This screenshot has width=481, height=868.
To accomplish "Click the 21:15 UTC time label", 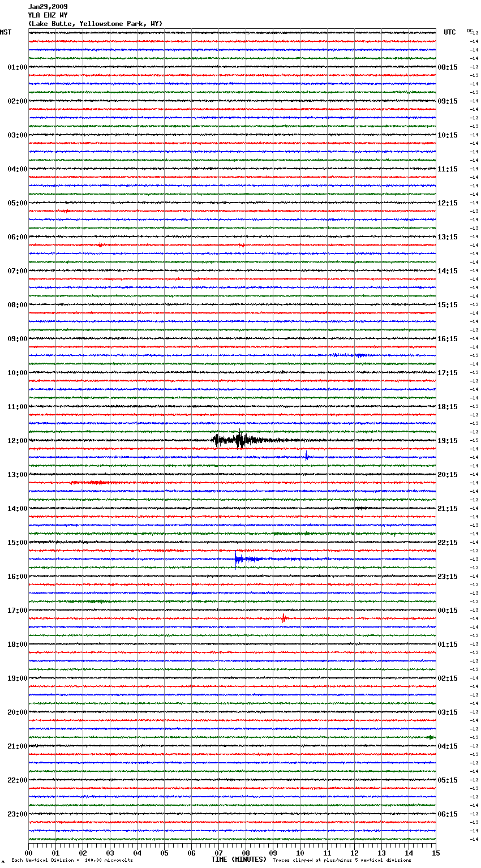I will [448, 509].
